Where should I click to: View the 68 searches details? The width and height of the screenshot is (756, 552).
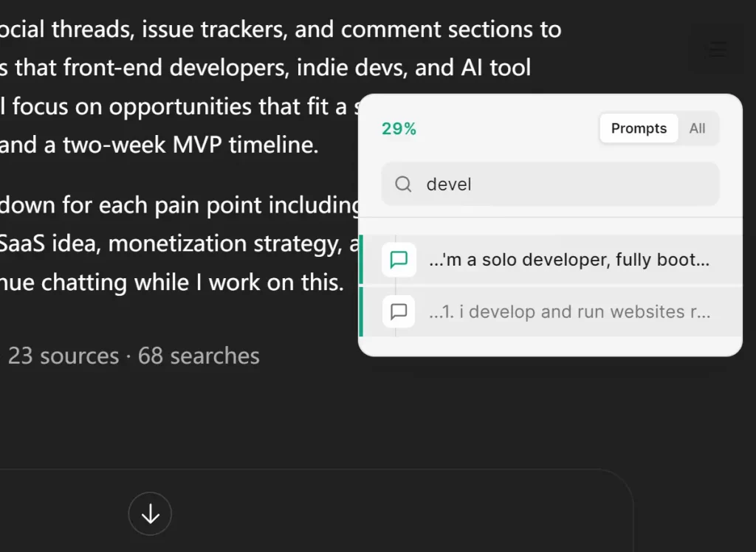point(199,356)
